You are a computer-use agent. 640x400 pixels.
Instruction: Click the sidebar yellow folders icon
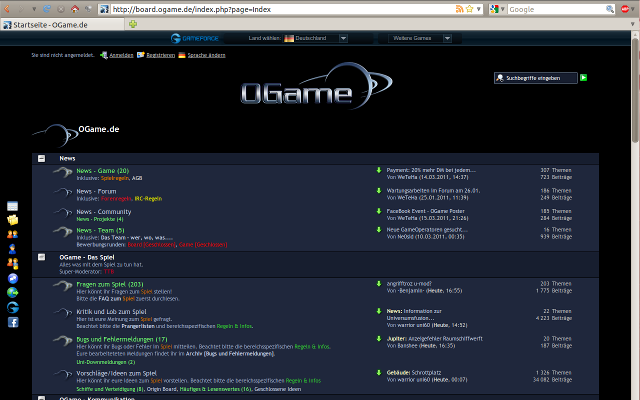[13, 220]
